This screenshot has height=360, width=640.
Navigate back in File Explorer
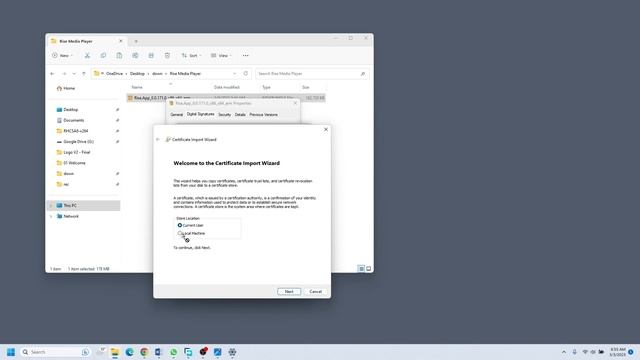pyautogui.click(x=52, y=74)
